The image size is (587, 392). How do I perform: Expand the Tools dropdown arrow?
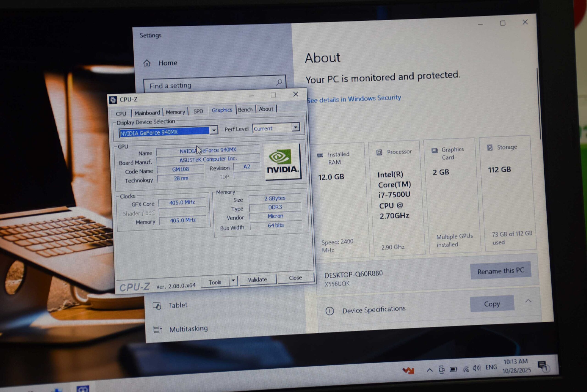pos(233,280)
